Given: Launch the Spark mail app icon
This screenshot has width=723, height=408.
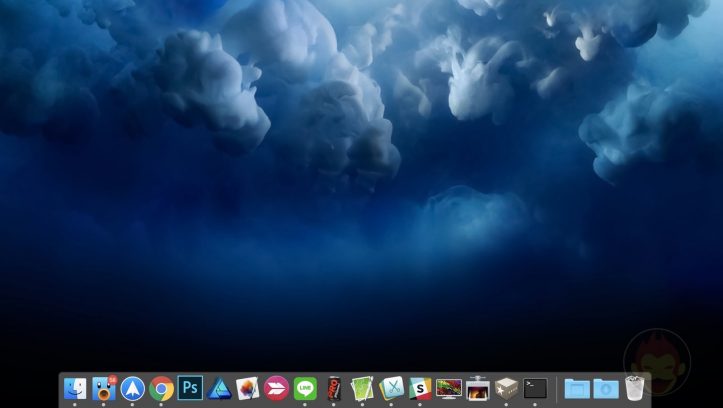Looking at the screenshot, I should click(x=132, y=389).
